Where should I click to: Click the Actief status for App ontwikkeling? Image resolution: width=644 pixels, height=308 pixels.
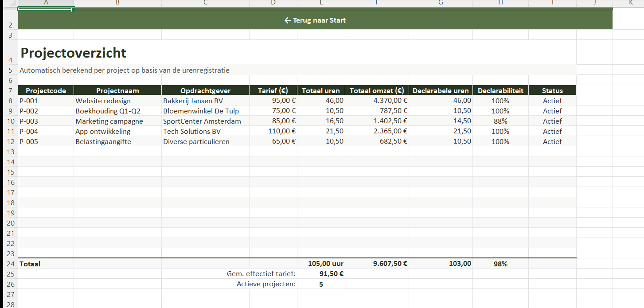[x=552, y=132]
